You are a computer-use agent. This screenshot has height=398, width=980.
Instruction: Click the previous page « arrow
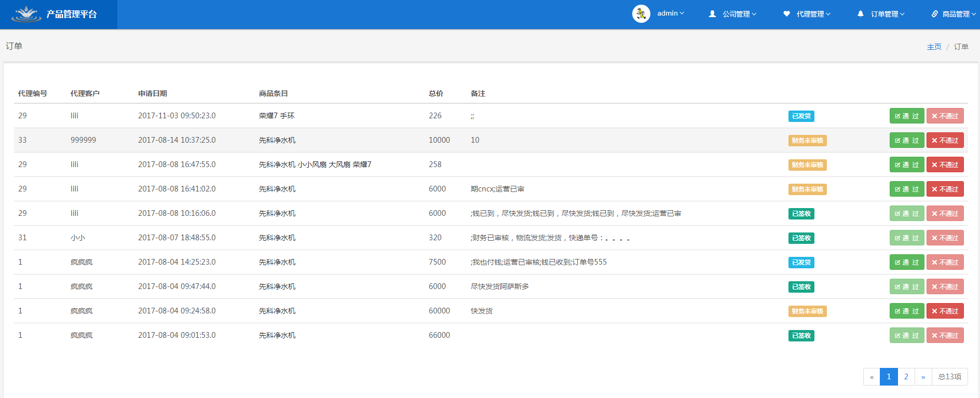[x=872, y=377]
